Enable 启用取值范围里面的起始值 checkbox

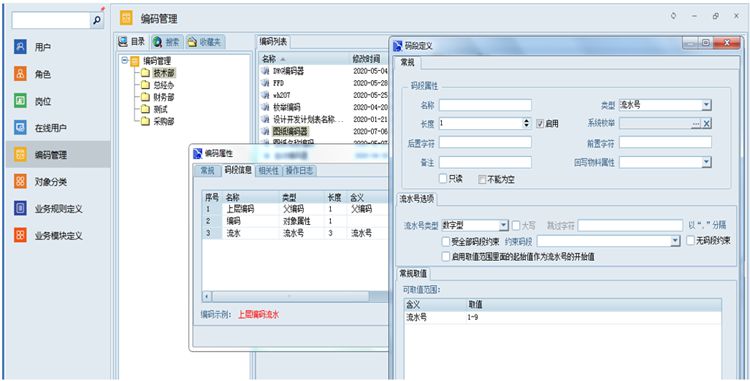[446, 257]
